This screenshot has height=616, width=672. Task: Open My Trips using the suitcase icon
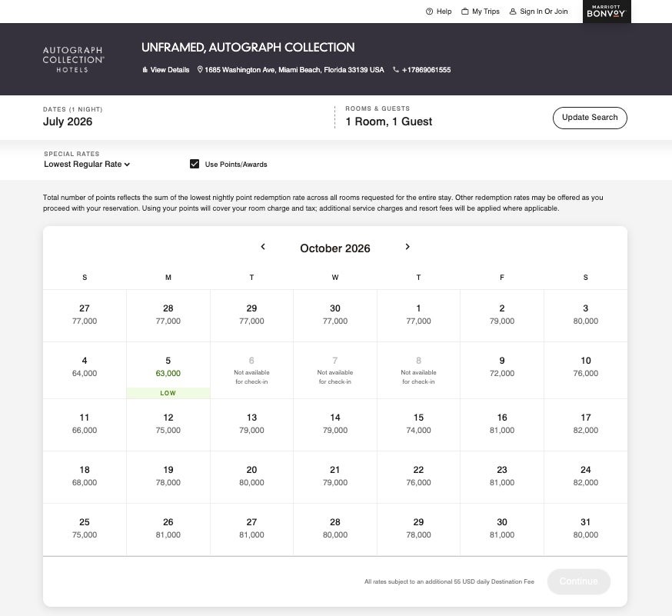pyautogui.click(x=464, y=12)
